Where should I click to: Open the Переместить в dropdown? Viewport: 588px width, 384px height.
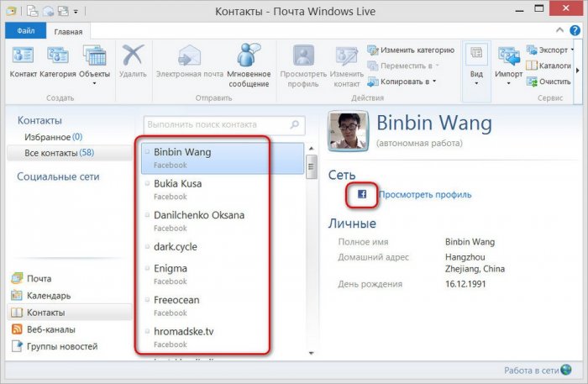point(403,66)
